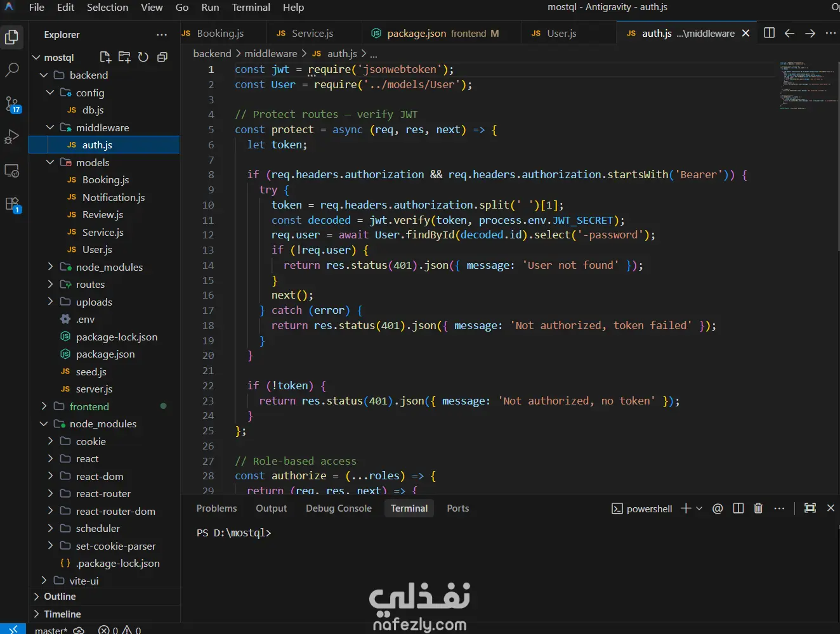Open the Remote Explorer view
This screenshot has height=634, width=840.
12,171
